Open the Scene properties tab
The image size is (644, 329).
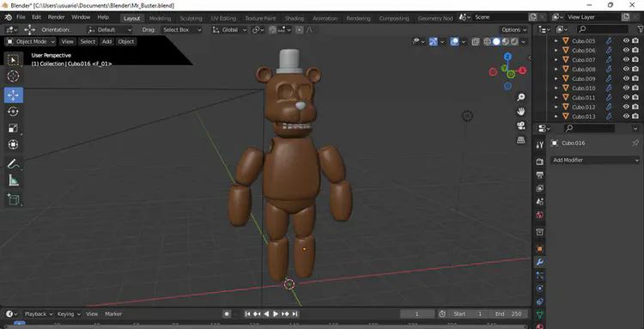coord(540,202)
